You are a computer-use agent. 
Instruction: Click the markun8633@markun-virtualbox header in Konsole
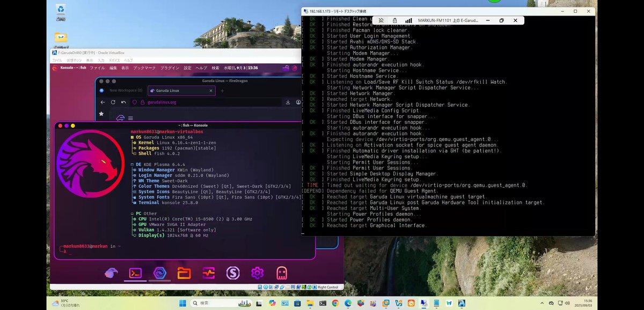pyautogui.click(x=167, y=131)
